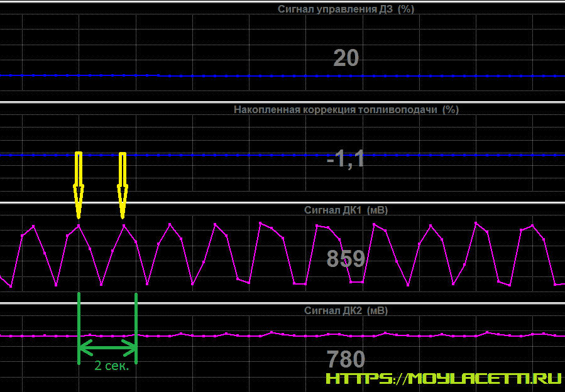Click the white divider above the fuel correction panel

tap(282, 102)
